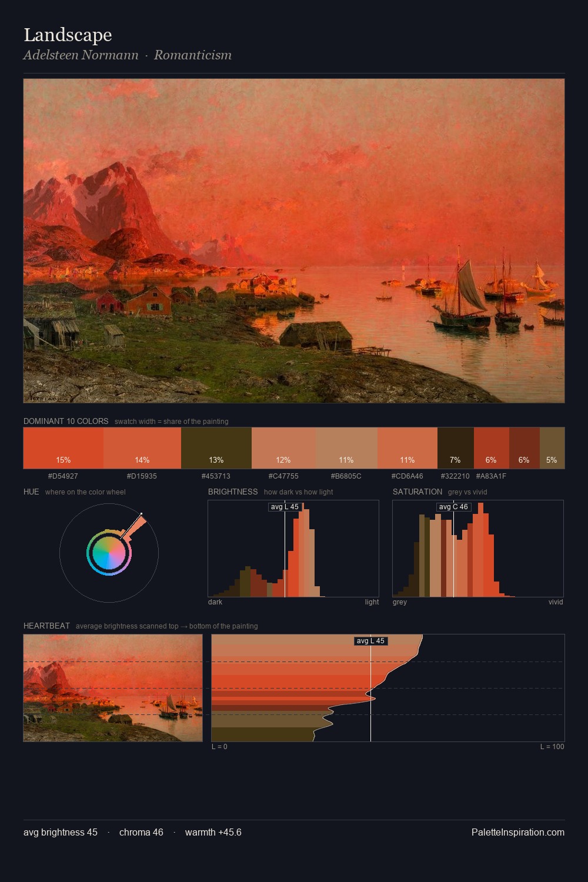
Task: Click hex code #A83A1F text
Action: 491,476
